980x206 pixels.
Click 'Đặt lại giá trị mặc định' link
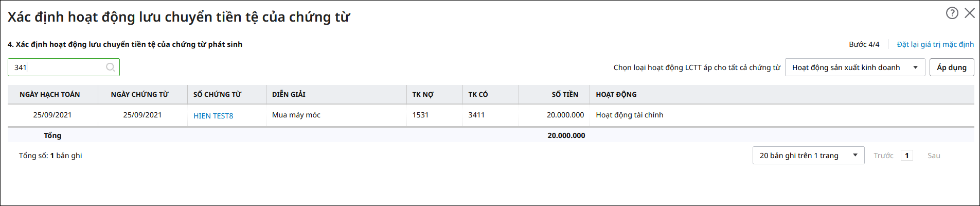pos(935,44)
